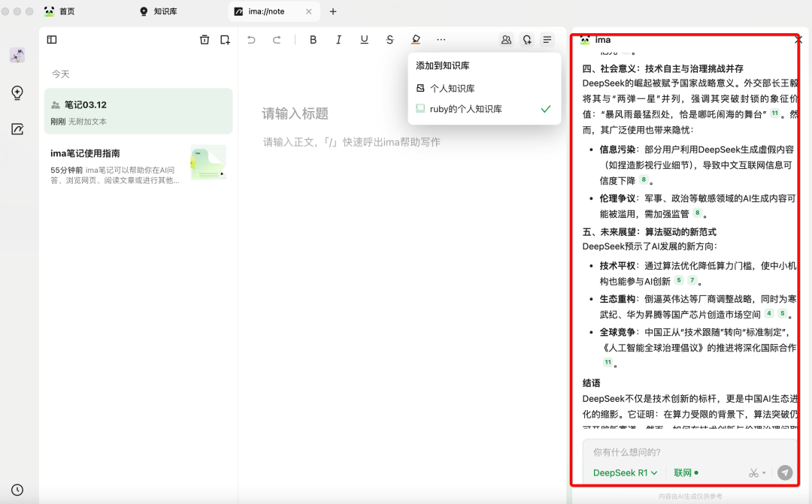Redo the last edit
This screenshot has height=504, width=812.
(277, 40)
